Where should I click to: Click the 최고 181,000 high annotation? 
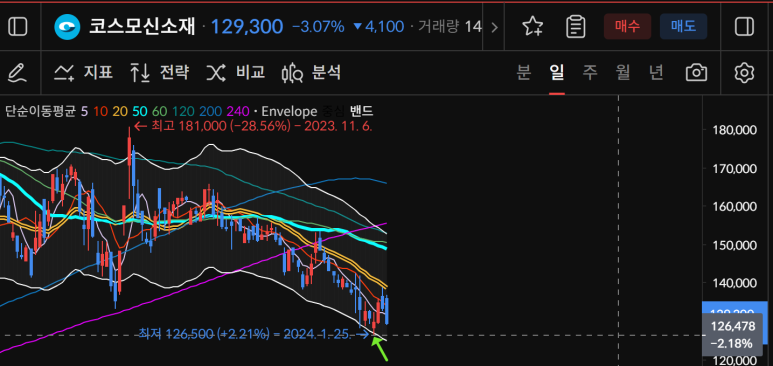pyautogui.click(x=253, y=126)
